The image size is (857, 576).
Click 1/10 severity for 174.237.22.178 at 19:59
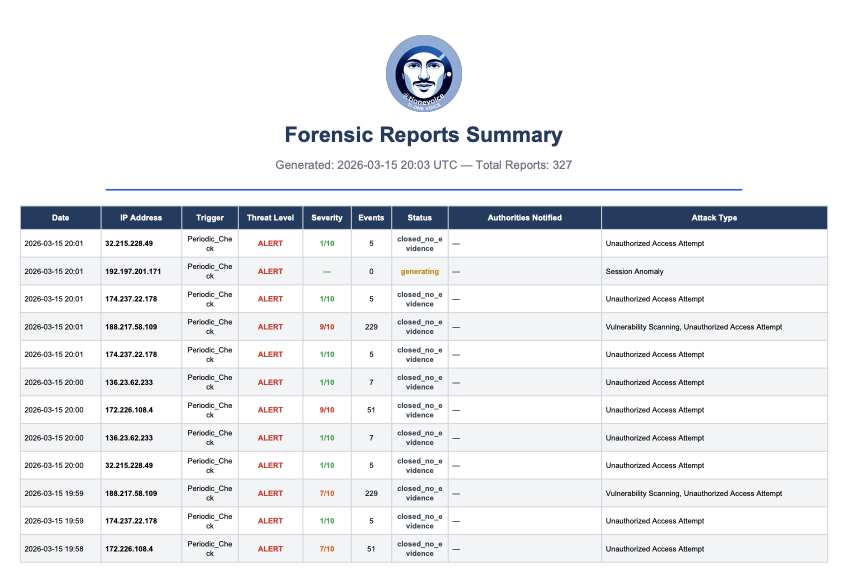[x=327, y=521]
